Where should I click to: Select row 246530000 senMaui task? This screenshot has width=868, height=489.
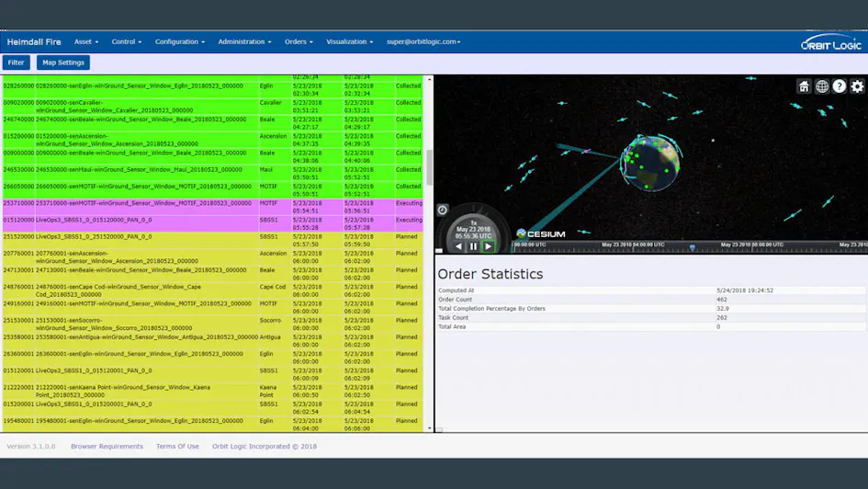click(x=212, y=174)
